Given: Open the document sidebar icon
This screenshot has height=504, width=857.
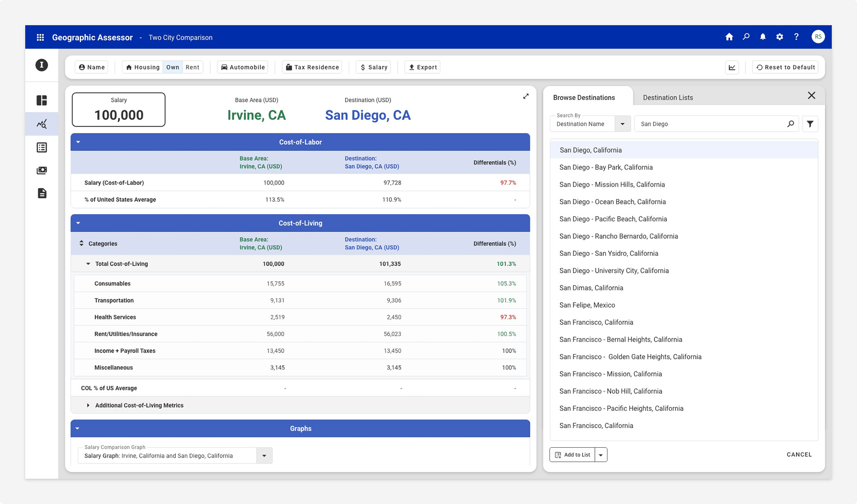Looking at the screenshot, I should pos(42,193).
